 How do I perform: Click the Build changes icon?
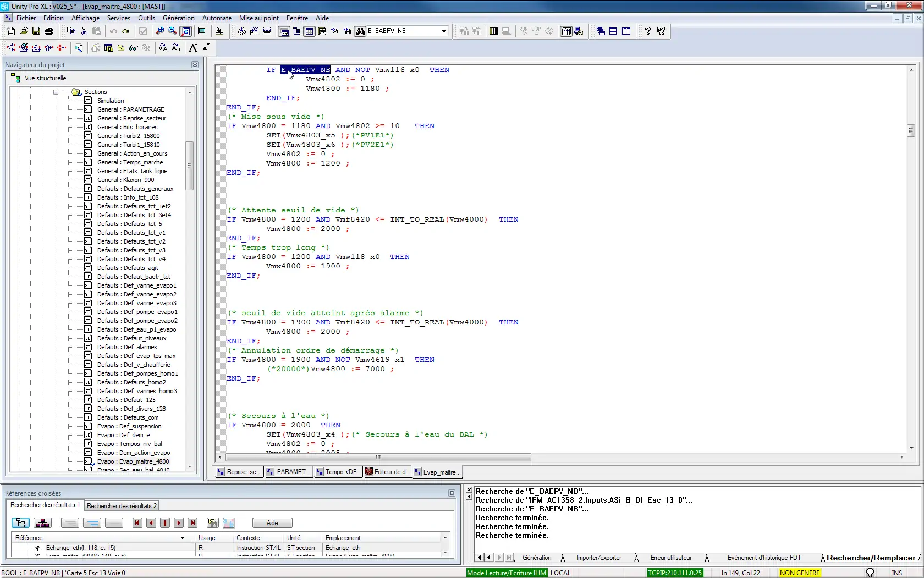pyautogui.click(x=254, y=31)
